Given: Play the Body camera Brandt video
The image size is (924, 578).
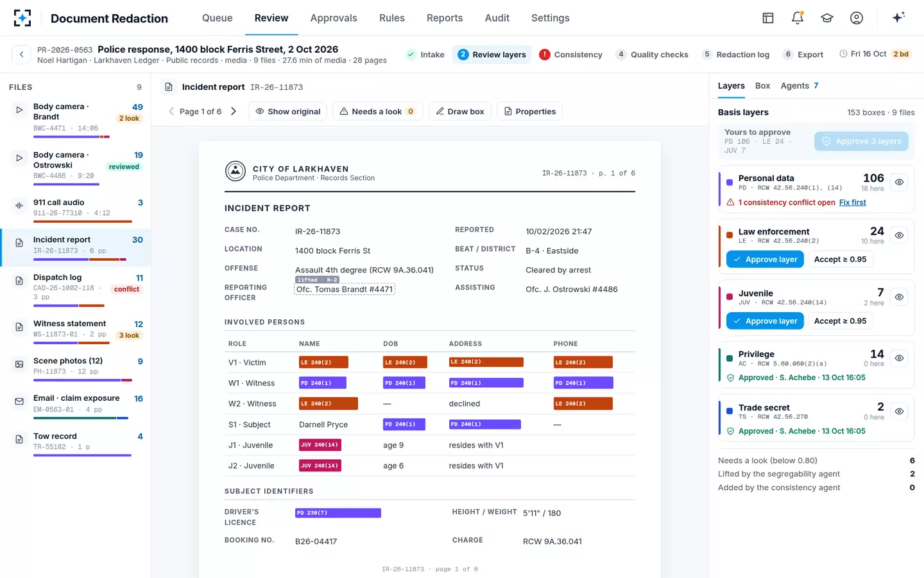Looking at the screenshot, I should [x=19, y=110].
